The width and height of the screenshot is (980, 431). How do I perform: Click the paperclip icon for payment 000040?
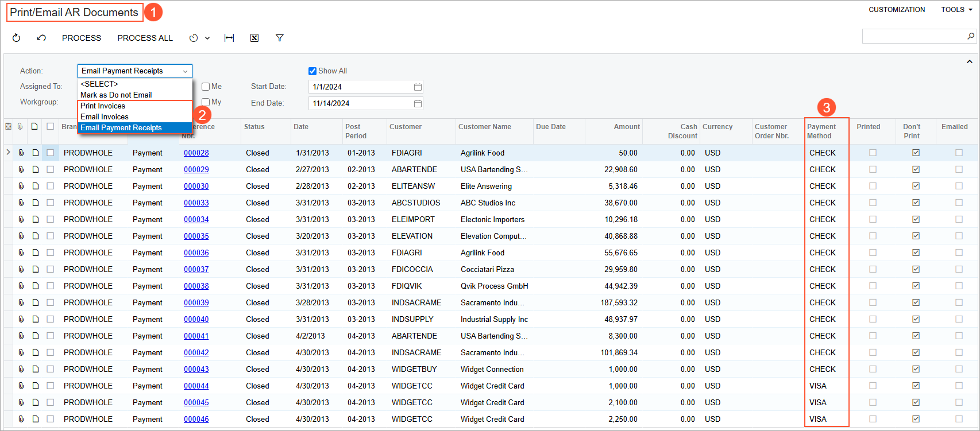coord(21,319)
